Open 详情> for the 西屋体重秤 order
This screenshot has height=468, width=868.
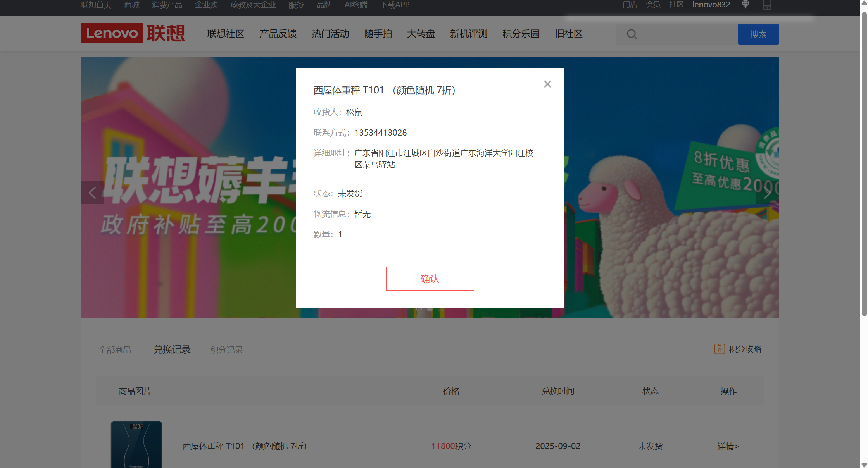728,446
